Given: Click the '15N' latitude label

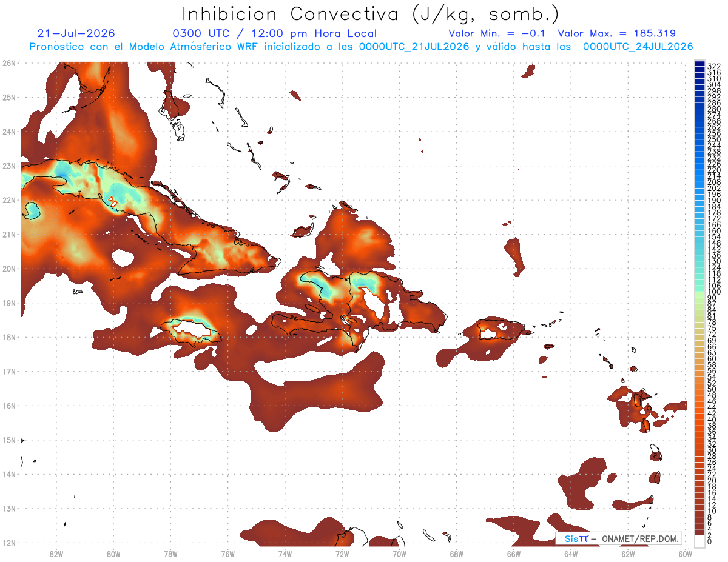Looking at the screenshot, I should (8, 440).
